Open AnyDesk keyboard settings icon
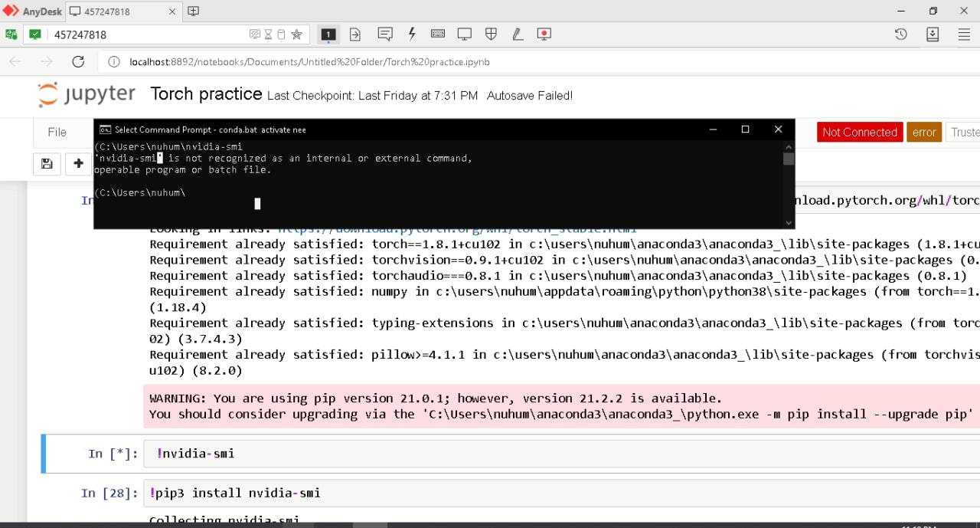Image resolution: width=980 pixels, height=528 pixels. coord(438,34)
